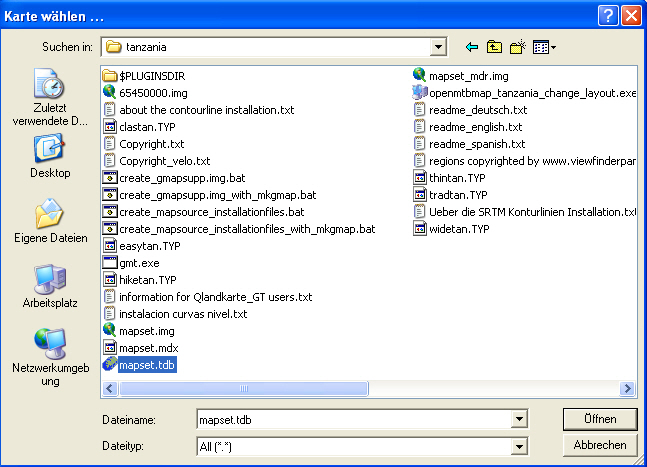Select mapset.img map file icon
The height and width of the screenshot is (467, 647).
109,330
